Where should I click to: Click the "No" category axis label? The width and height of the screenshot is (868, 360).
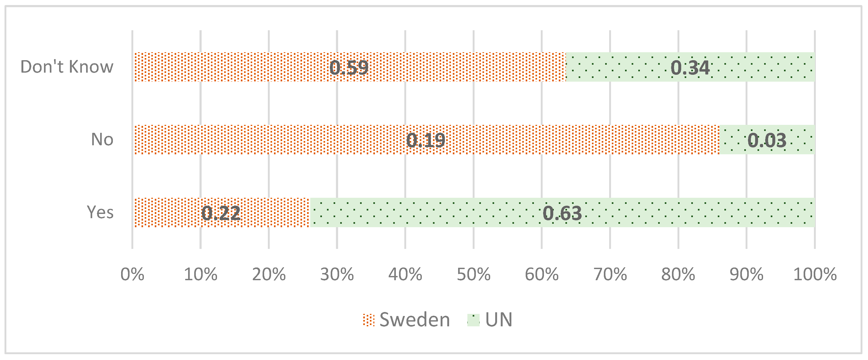102,139
